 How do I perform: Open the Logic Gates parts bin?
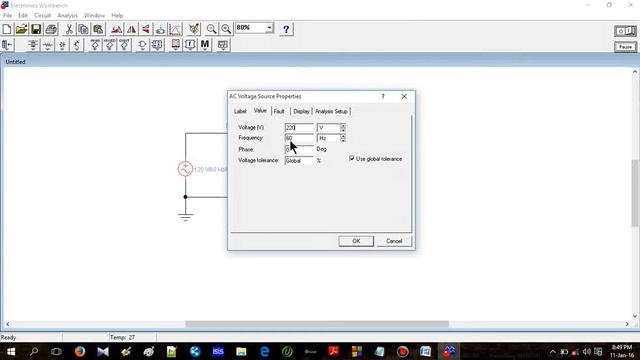pyautogui.click(x=142, y=45)
